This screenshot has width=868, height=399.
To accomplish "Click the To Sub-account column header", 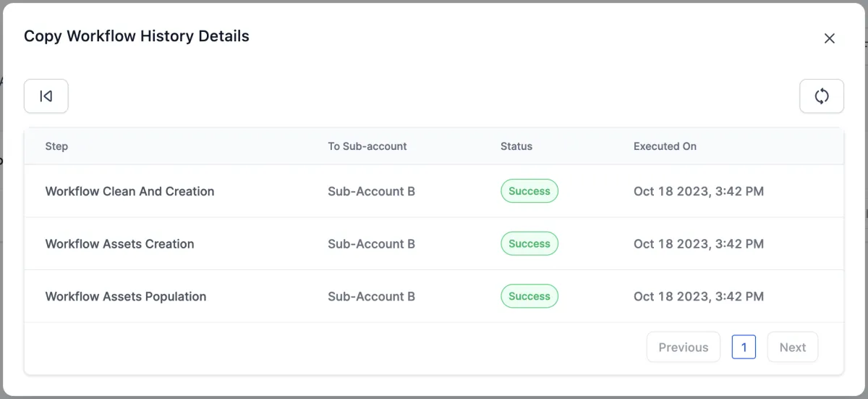I will click(x=367, y=146).
